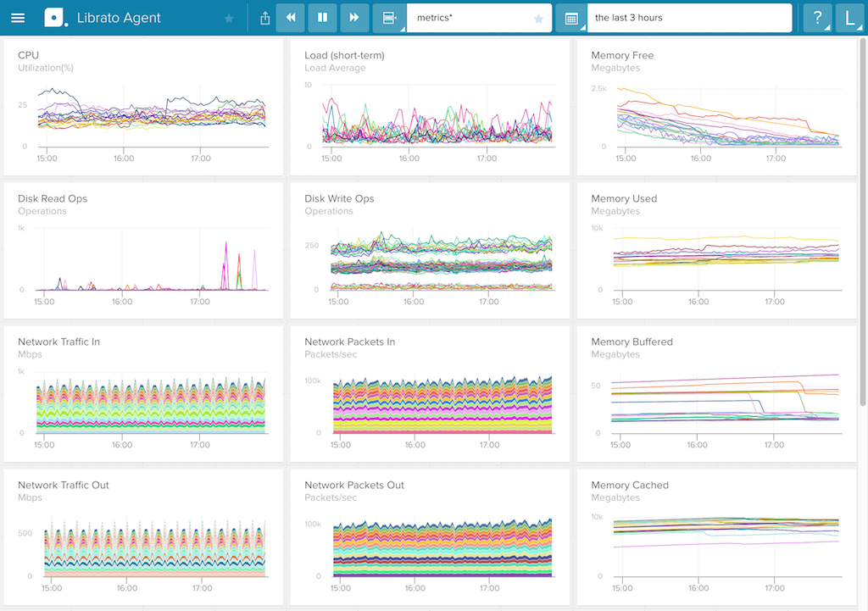Image resolution: width=868 pixels, height=611 pixels.
Task: Click the share dashboard icon
Action: [264, 18]
